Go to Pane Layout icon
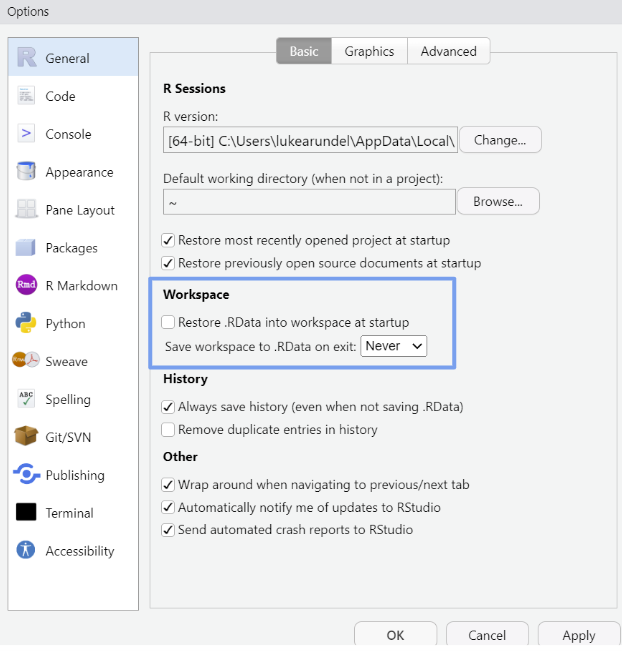Screen dimensions: 622x651 pos(27,210)
